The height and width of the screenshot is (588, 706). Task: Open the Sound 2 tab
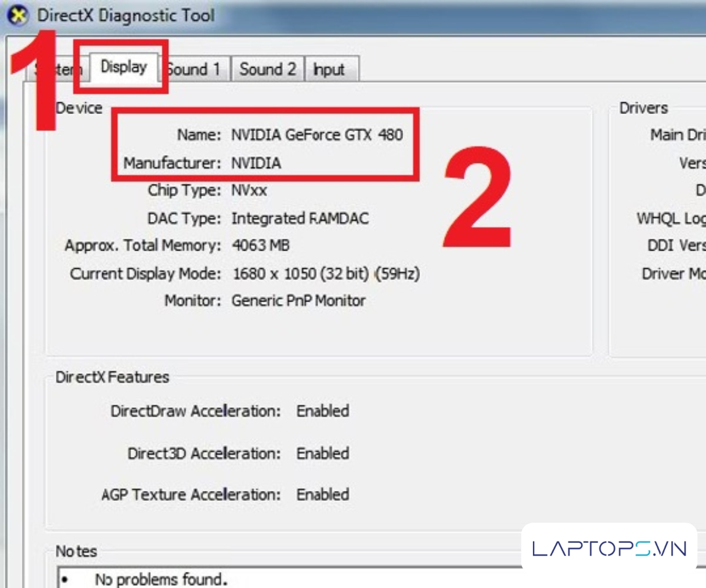pos(267,69)
